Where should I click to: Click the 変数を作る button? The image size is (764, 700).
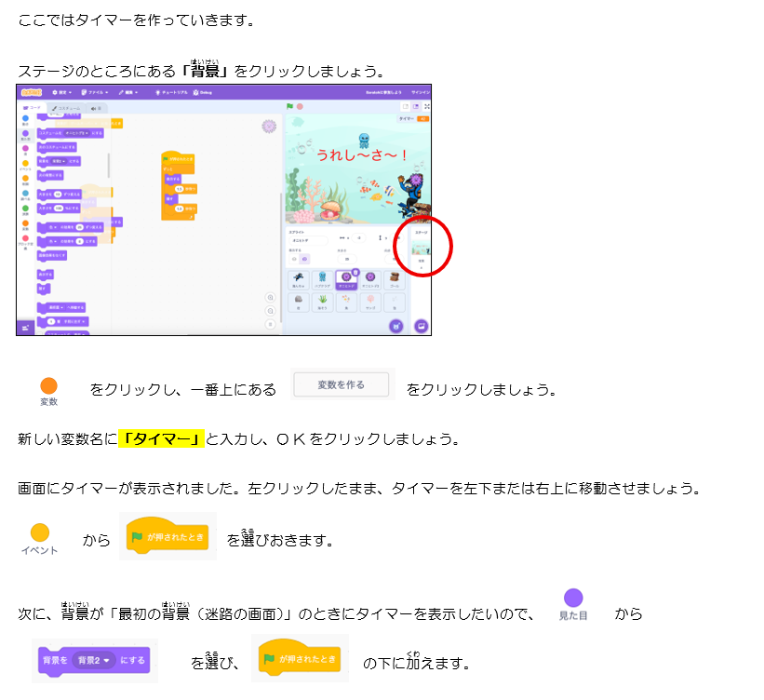(x=341, y=384)
